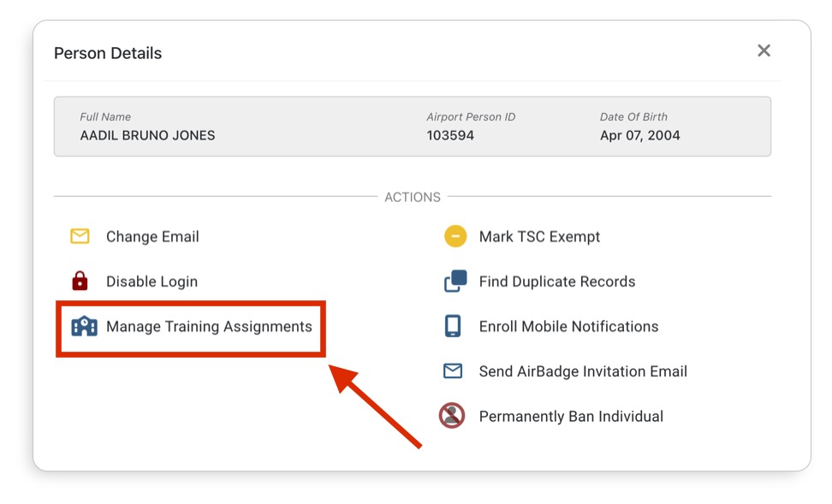Select Find Duplicate Records
Viewport: 832px width, 504px height.
coord(556,282)
